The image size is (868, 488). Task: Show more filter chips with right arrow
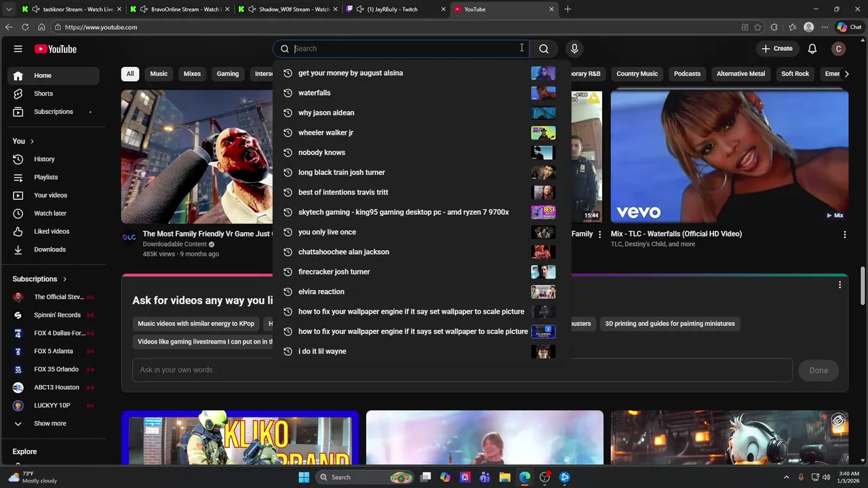[x=846, y=74]
